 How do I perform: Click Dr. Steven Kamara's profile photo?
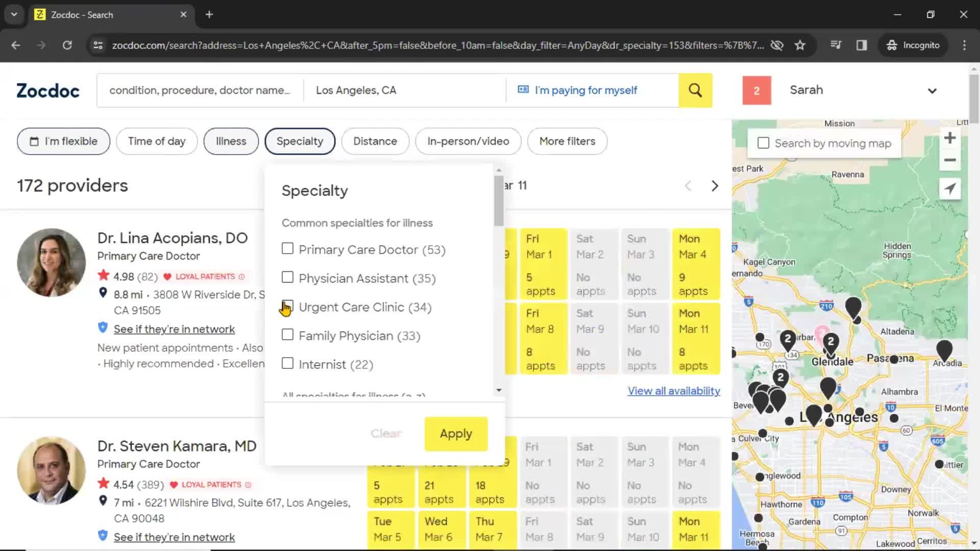52,470
